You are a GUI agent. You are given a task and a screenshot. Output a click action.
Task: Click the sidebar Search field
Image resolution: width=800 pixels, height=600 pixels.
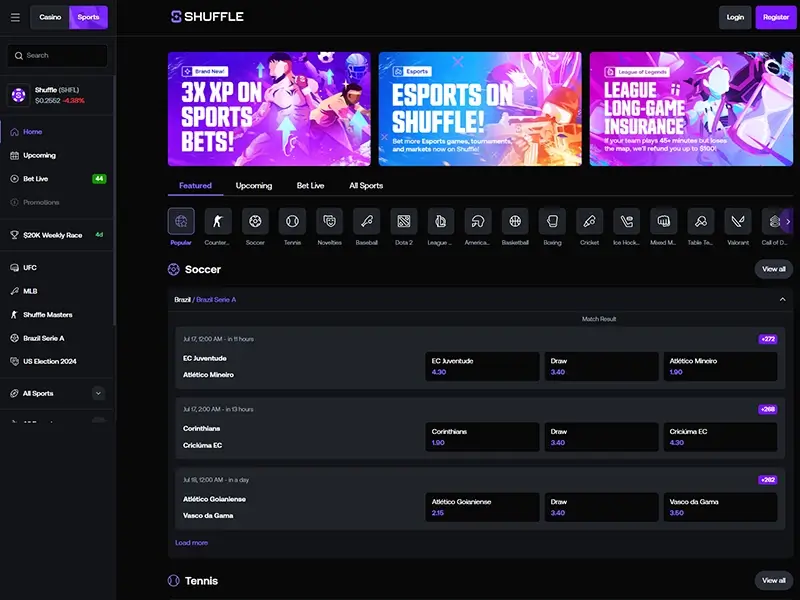point(57,56)
